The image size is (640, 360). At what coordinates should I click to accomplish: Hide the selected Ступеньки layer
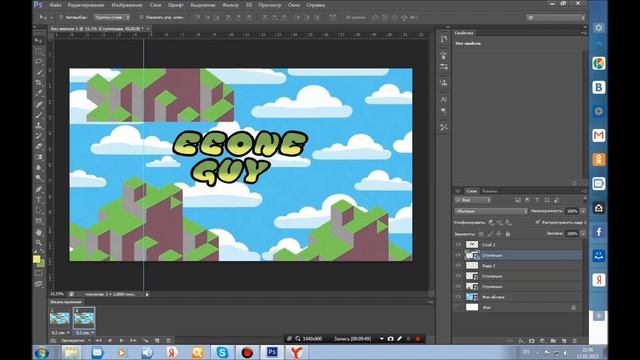(x=458, y=255)
